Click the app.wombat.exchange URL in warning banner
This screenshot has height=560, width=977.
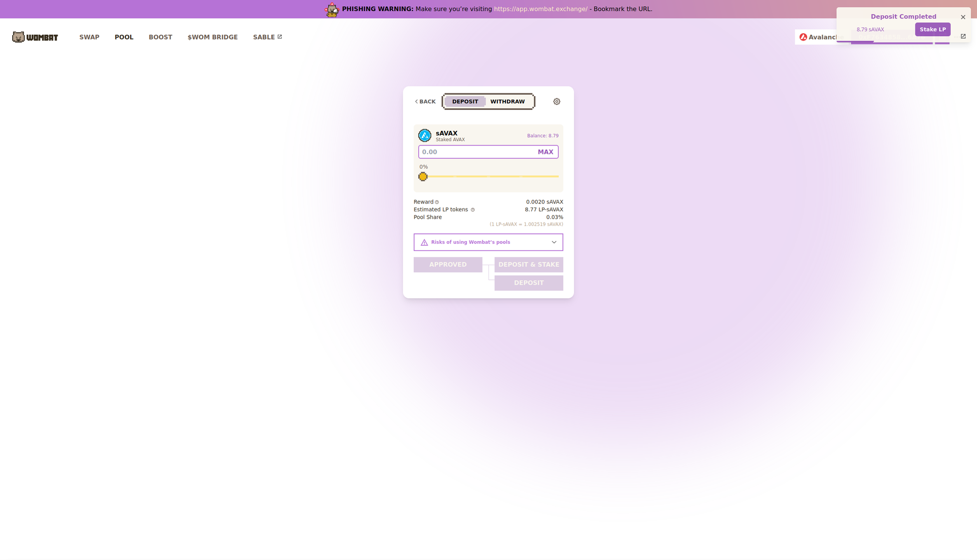tap(541, 9)
